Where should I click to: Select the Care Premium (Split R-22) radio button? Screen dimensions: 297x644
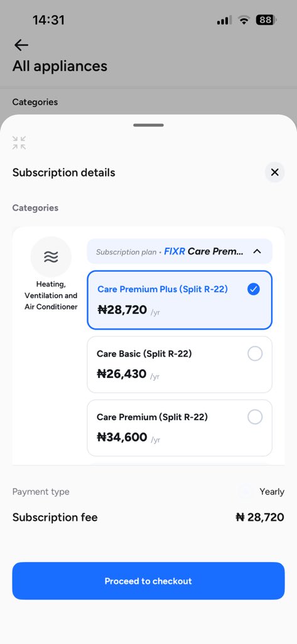[x=255, y=418]
